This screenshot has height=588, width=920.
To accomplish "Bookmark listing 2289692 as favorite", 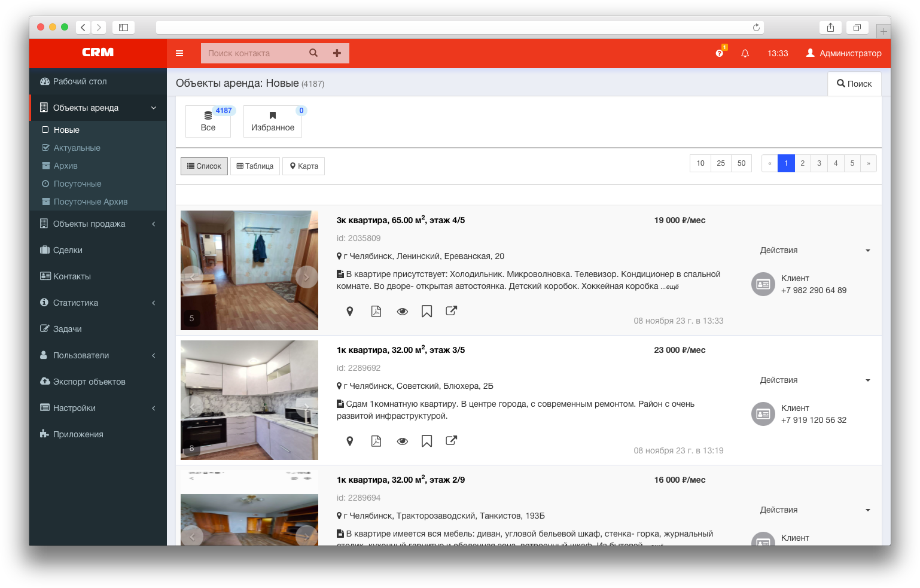I will 427,441.
